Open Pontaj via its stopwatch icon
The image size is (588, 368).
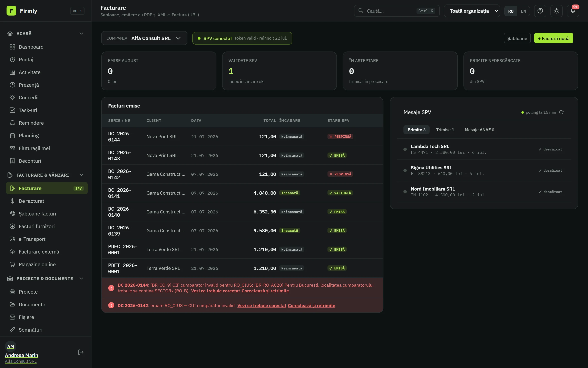[x=12, y=59]
